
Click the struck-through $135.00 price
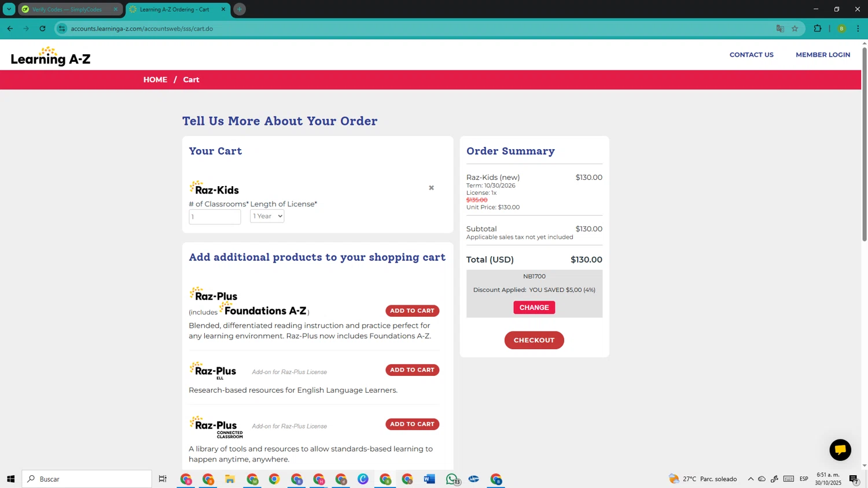[x=477, y=200]
